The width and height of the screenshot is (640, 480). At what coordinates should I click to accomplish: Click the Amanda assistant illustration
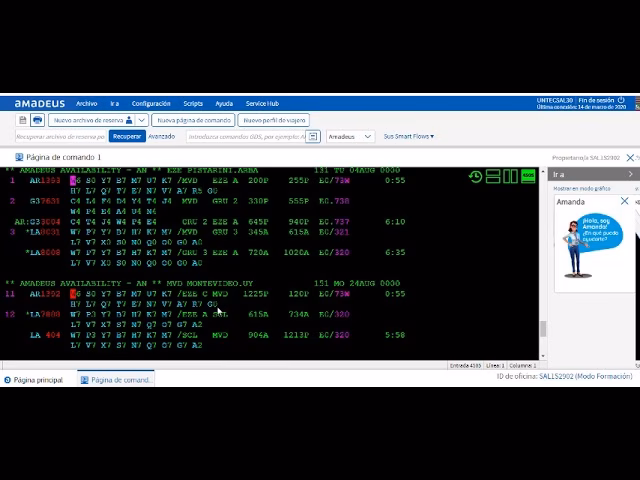pos(592,246)
